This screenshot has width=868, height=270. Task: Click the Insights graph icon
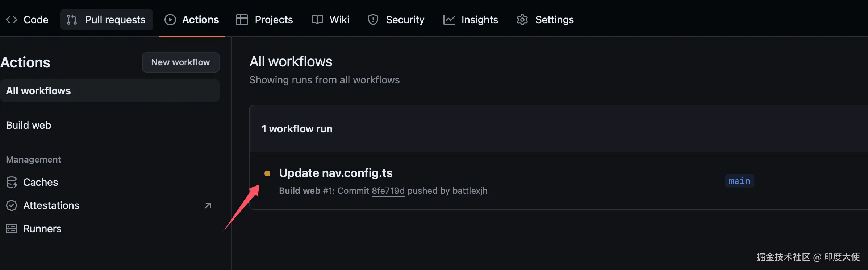click(449, 20)
